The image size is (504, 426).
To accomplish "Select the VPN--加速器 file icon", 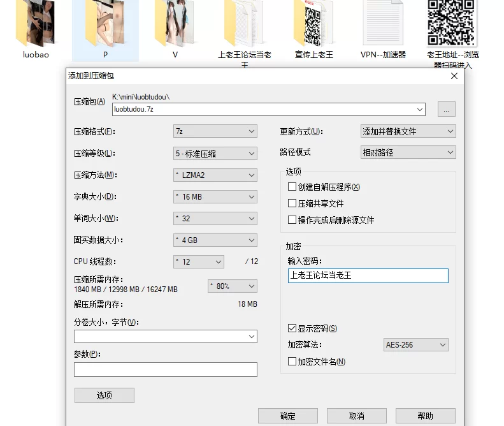I will click(383, 23).
